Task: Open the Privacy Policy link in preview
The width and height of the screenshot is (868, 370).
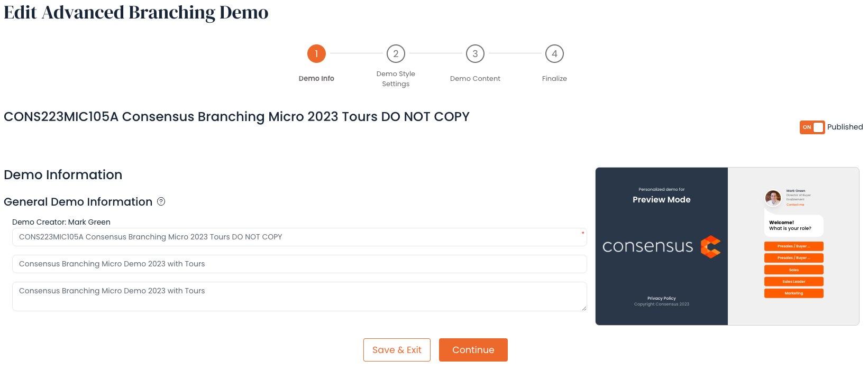Action: click(662, 298)
